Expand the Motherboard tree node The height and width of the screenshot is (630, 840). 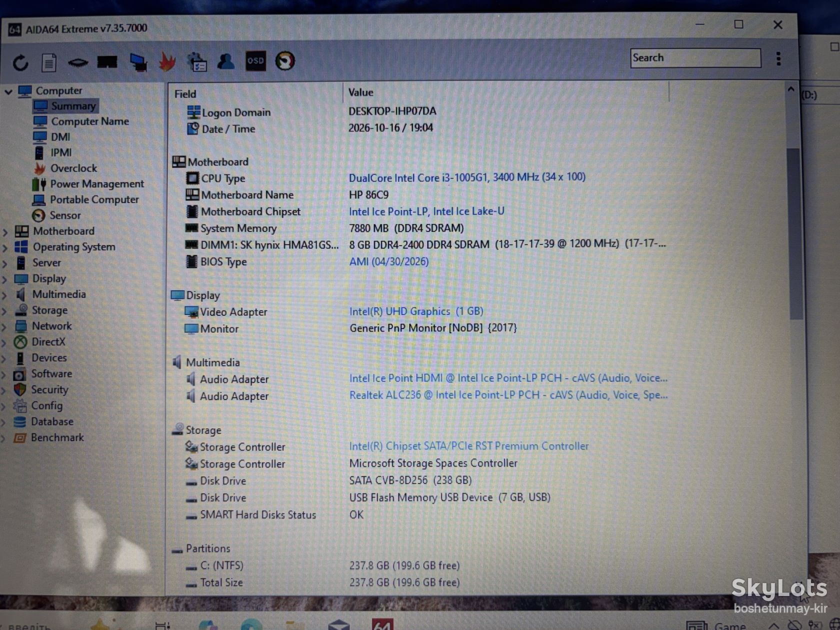click(x=5, y=232)
